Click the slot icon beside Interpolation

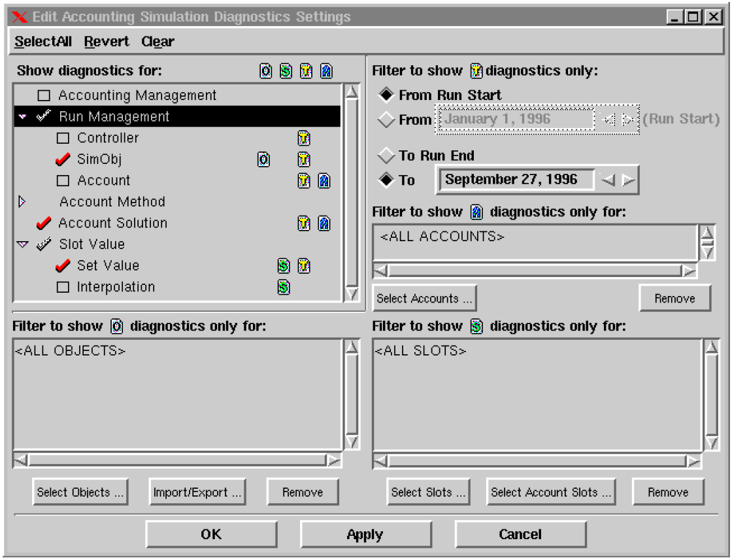[284, 287]
